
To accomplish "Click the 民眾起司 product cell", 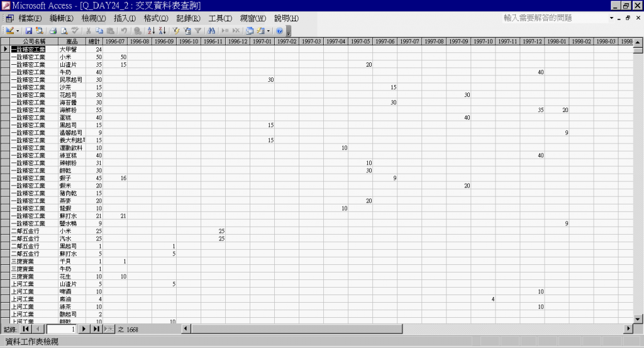I will pyautogui.click(x=72, y=80).
